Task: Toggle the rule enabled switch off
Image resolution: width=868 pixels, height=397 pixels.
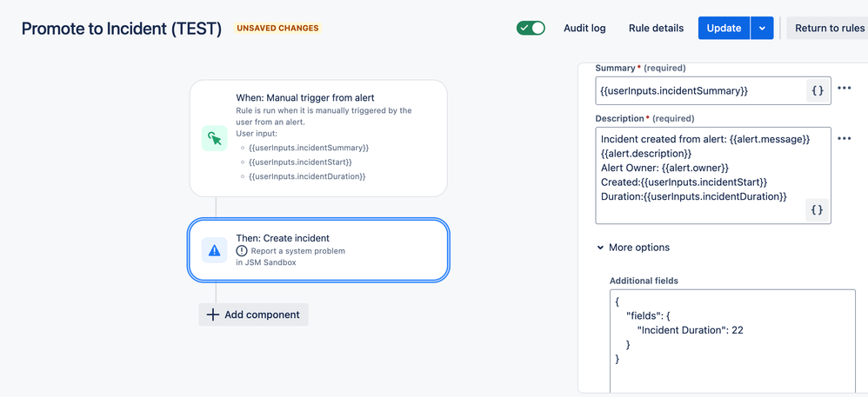Action: (531, 28)
